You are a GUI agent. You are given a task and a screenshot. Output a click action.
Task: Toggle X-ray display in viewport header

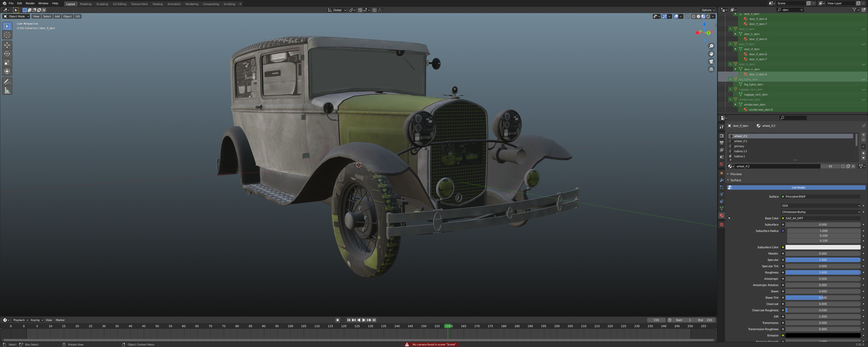pyautogui.click(x=687, y=16)
